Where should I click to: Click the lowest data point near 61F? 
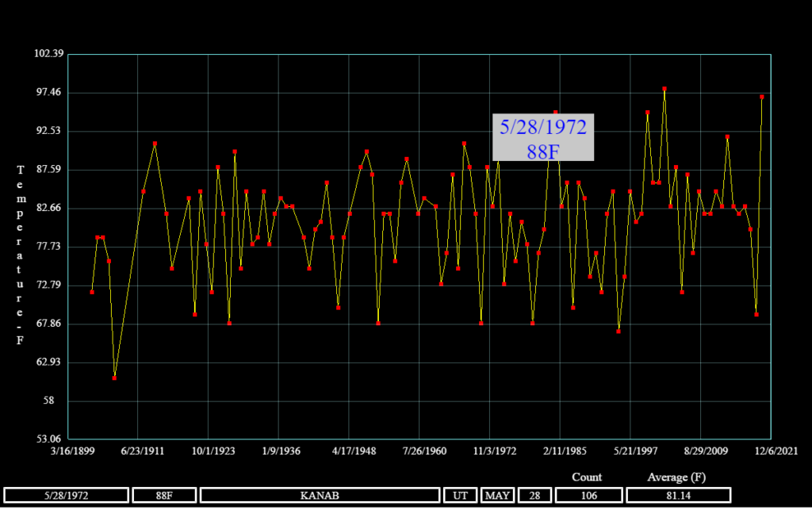click(114, 378)
